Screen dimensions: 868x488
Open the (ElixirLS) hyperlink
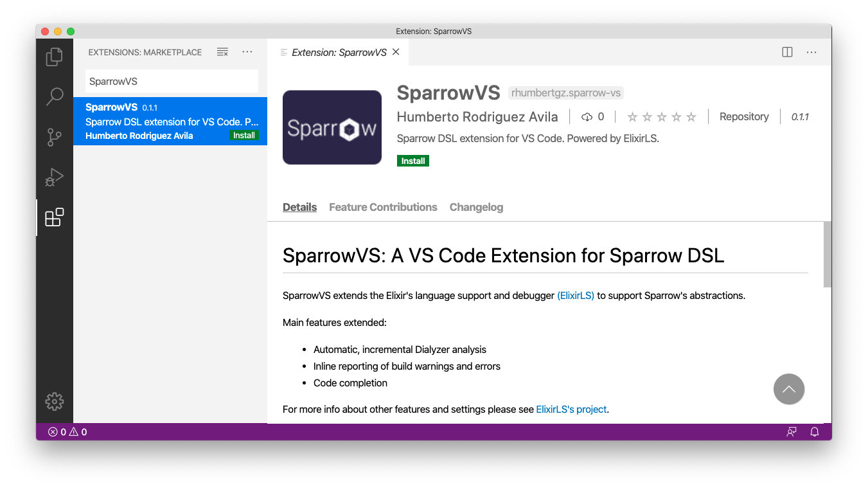(x=576, y=296)
